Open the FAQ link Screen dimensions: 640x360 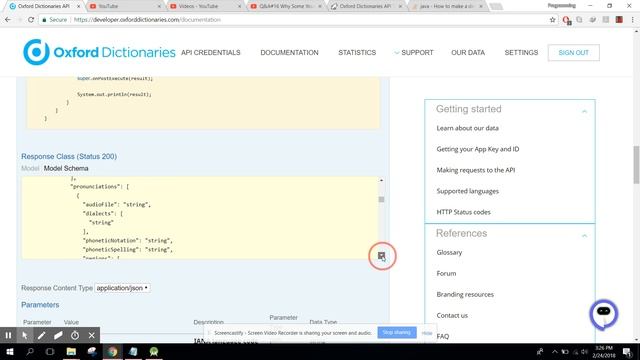(x=442, y=336)
